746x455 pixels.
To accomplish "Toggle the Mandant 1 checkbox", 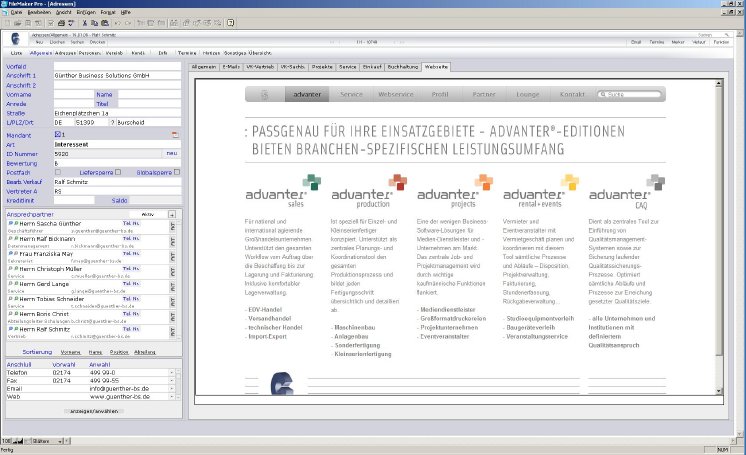I will point(58,135).
